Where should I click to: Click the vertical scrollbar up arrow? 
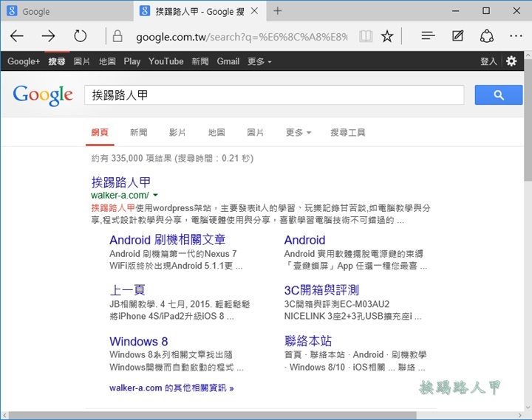(528, 55)
